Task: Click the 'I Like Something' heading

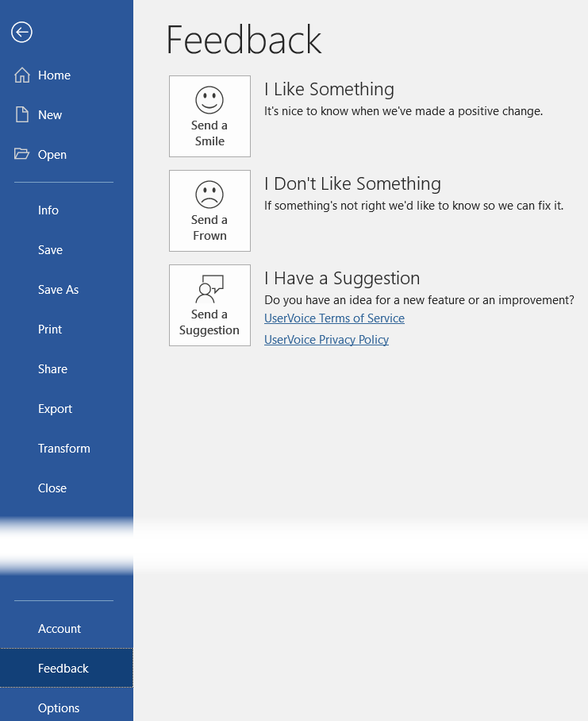Action: (329, 89)
